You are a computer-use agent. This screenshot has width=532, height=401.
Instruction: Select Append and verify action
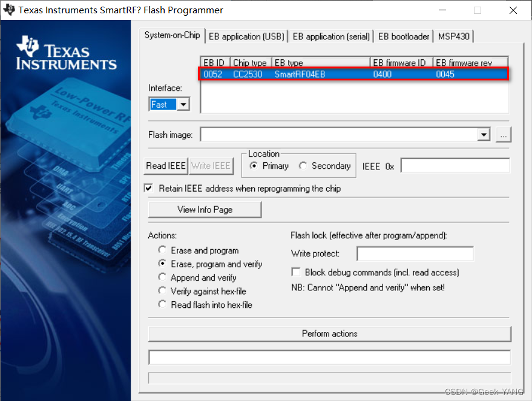[163, 277]
